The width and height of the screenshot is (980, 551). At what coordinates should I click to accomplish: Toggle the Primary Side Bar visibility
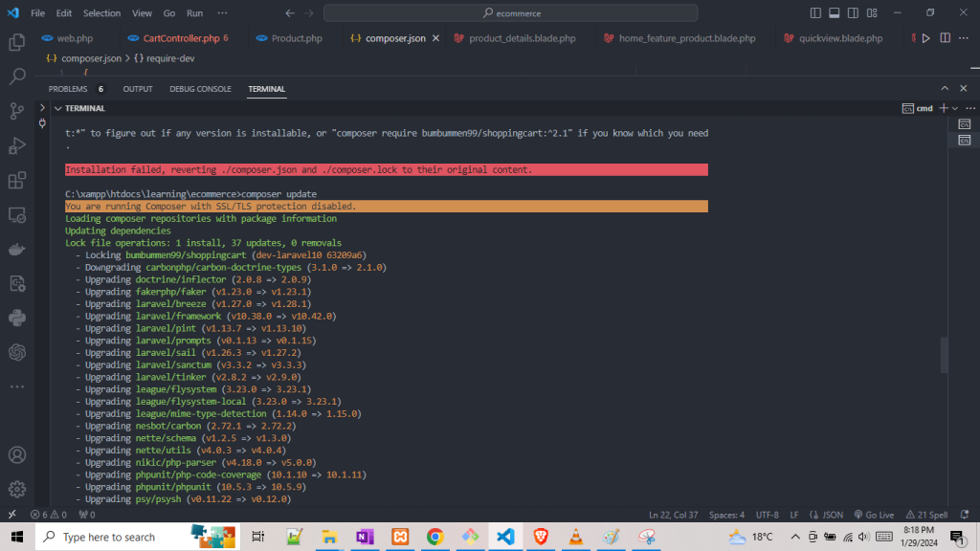click(815, 12)
